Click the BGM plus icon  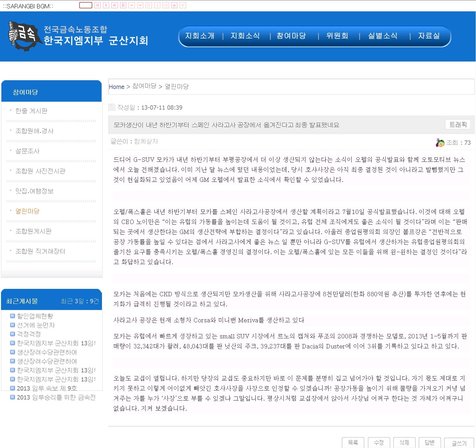click(x=183, y=5)
